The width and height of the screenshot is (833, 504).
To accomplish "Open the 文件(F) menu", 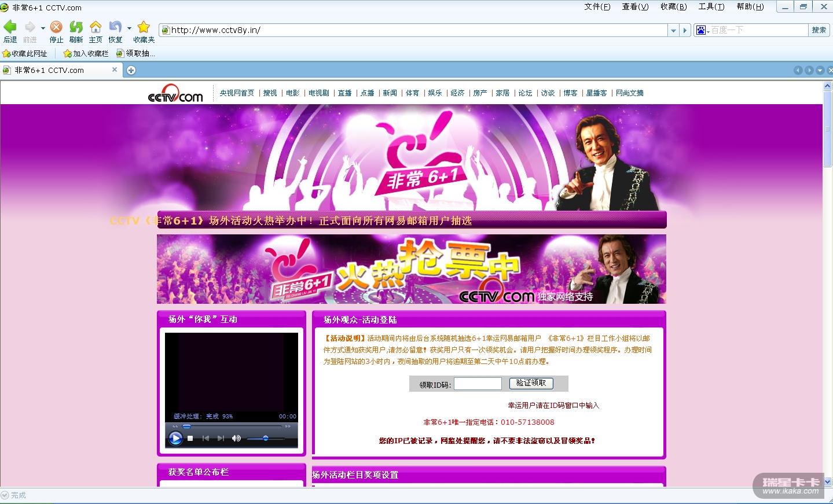I will click(597, 7).
